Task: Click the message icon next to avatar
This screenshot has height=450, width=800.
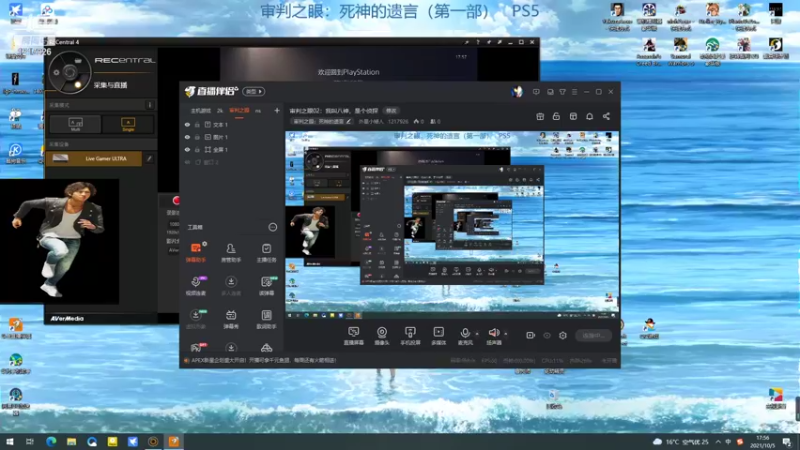Action: click(x=536, y=92)
